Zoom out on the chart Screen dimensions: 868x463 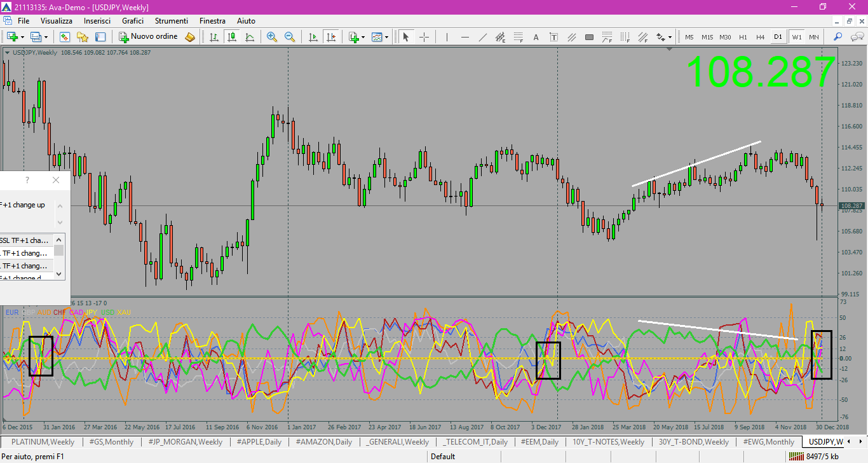coord(290,37)
